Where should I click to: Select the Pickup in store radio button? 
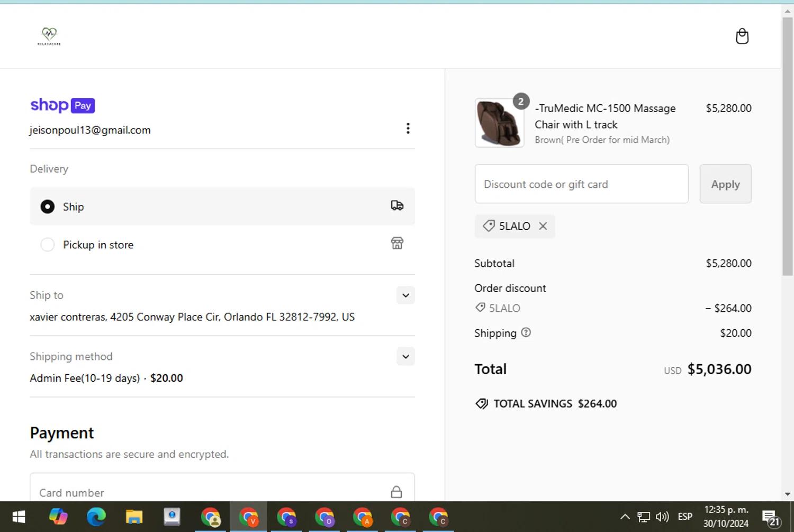(48, 245)
